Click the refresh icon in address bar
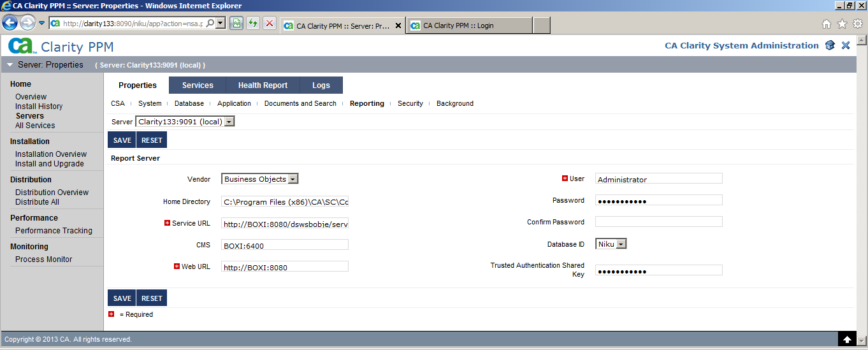868x350 pixels. 253,24
